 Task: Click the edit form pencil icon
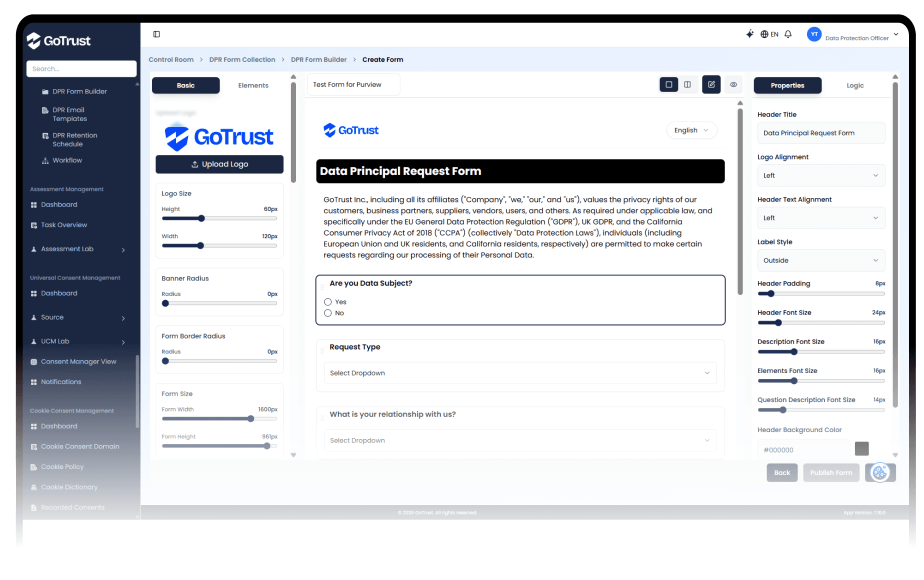(x=711, y=84)
